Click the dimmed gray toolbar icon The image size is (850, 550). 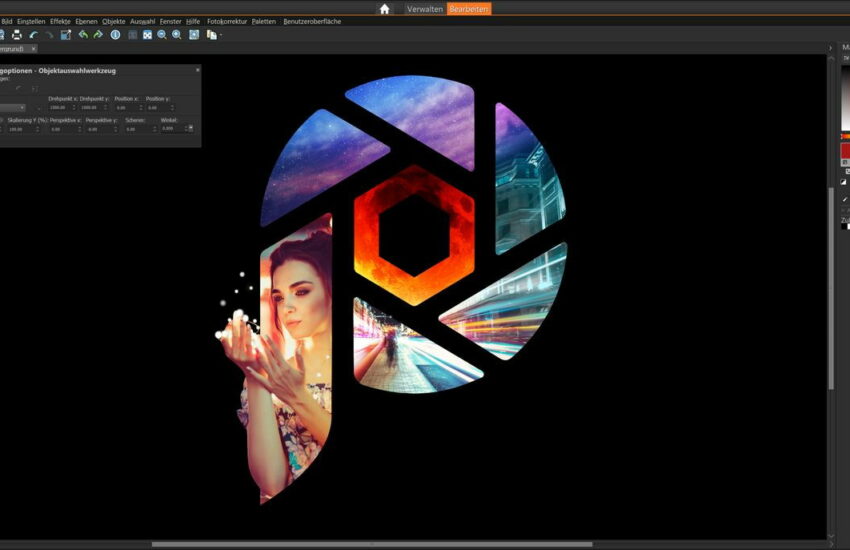pyautogui.click(x=132, y=35)
